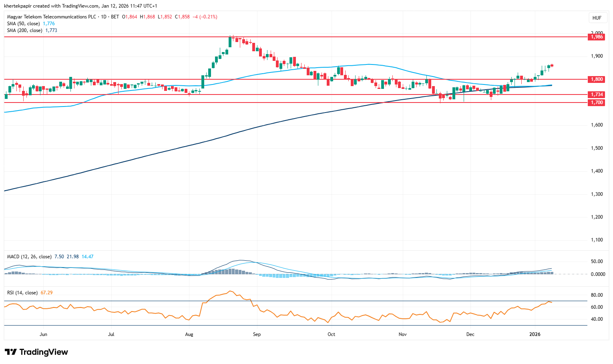Click the TradingView logo icon
Viewport: 613px width, 364px height.
pyautogui.click(x=11, y=352)
